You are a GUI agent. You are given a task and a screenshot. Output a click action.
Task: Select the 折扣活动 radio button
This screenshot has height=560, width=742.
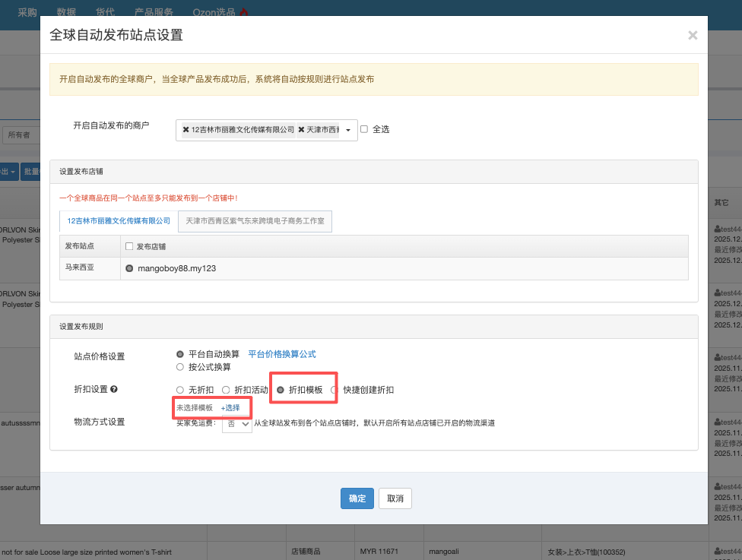coord(225,390)
